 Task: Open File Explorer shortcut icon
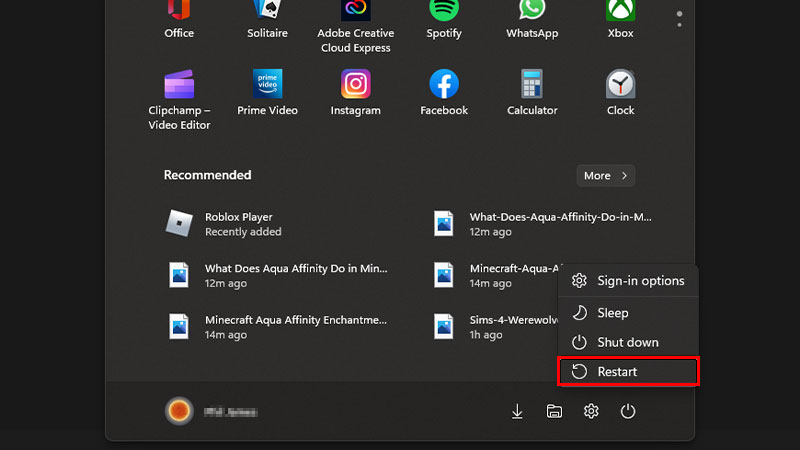[554, 411]
